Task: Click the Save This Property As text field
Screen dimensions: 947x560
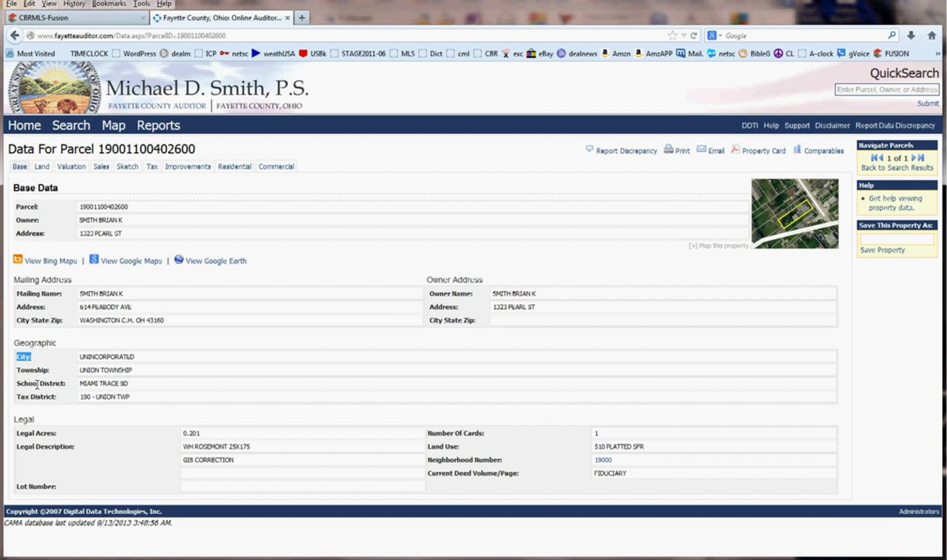Action: click(x=897, y=239)
